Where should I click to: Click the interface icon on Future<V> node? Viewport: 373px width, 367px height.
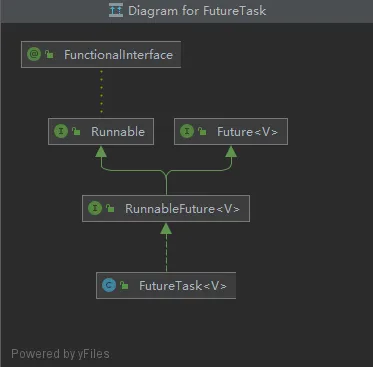point(187,131)
